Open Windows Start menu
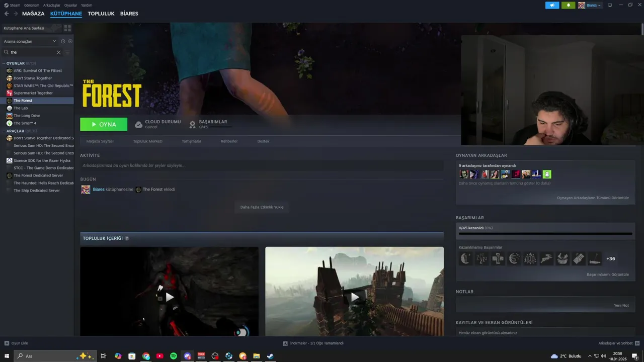 click(7, 356)
